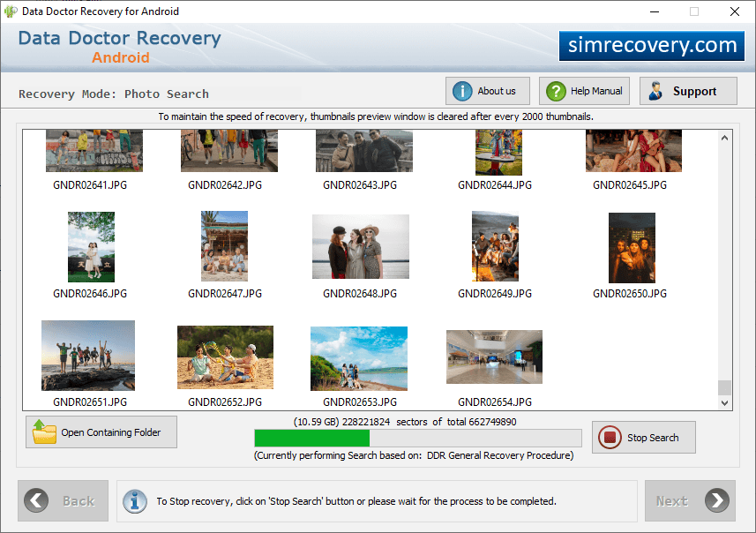Click file name GNDR02652.JPG
Image resolution: width=756 pixels, height=533 pixels.
tap(225, 402)
